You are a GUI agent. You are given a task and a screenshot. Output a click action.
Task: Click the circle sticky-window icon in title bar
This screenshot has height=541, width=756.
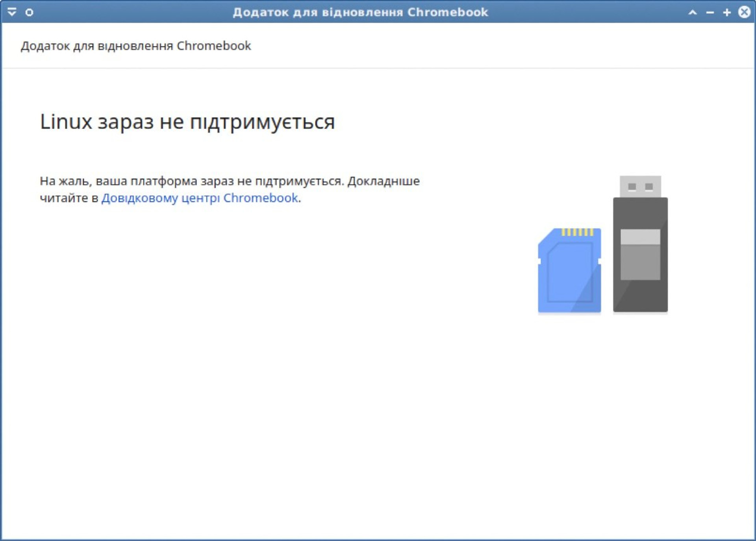point(29,12)
